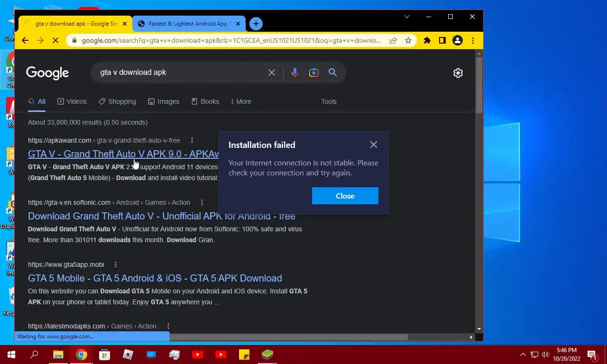Viewport: 607px width, 364px height.
Task: Switch to Videos results
Action: point(72,101)
